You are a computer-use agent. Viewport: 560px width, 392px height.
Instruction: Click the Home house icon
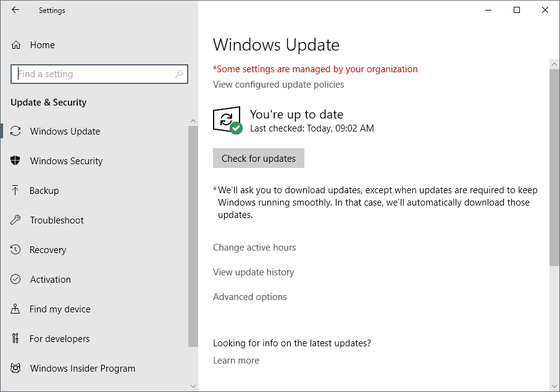click(17, 44)
